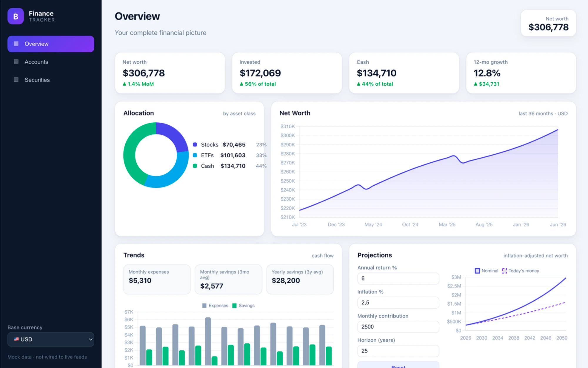This screenshot has height=368, width=588.
Task: Click the Securities square icon in sidebar
Action: pyautogui.click(x=16, y=80)
